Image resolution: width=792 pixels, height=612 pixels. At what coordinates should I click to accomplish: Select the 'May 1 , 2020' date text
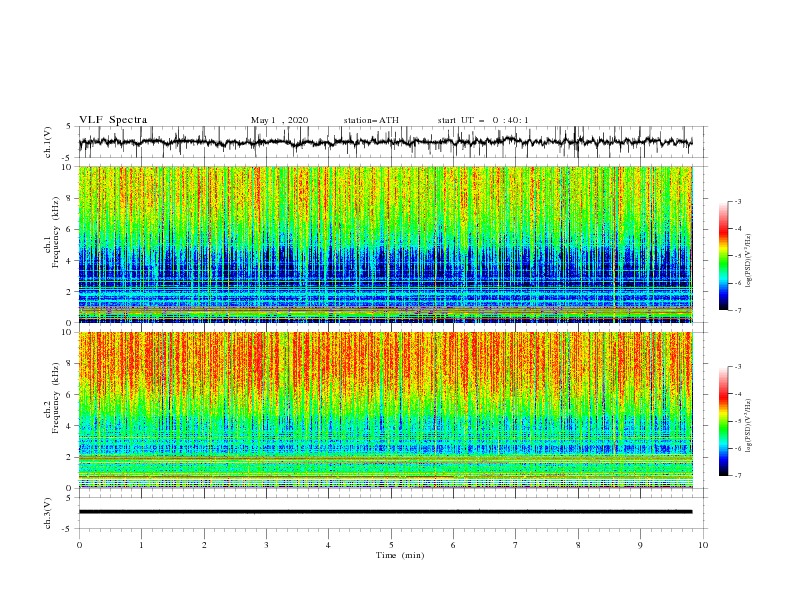tap(279, 120)
